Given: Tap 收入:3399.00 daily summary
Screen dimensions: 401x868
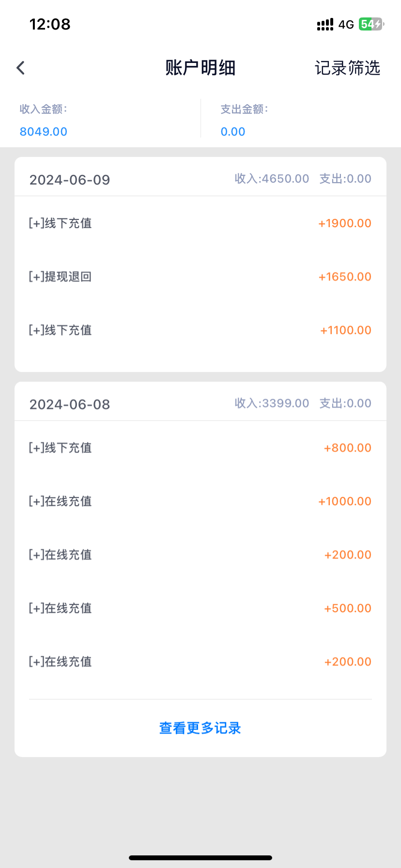Looking at the screenshot, I should (x=272, y=403).
